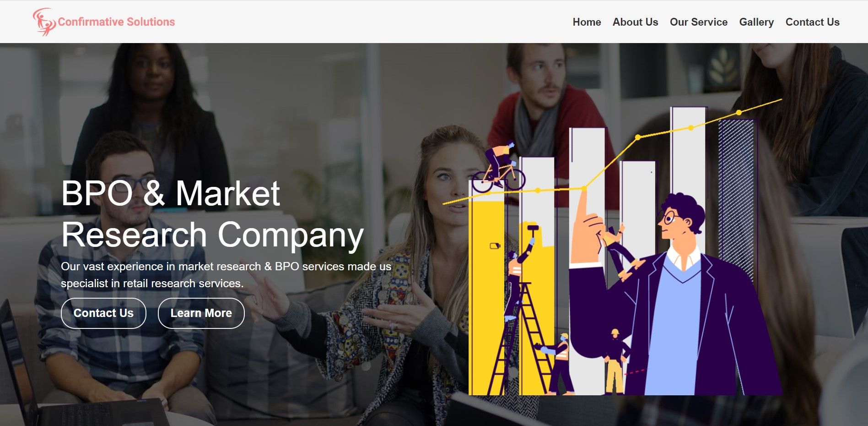
Task: Click the small worker in yellow hard hat
Action: 615,362
